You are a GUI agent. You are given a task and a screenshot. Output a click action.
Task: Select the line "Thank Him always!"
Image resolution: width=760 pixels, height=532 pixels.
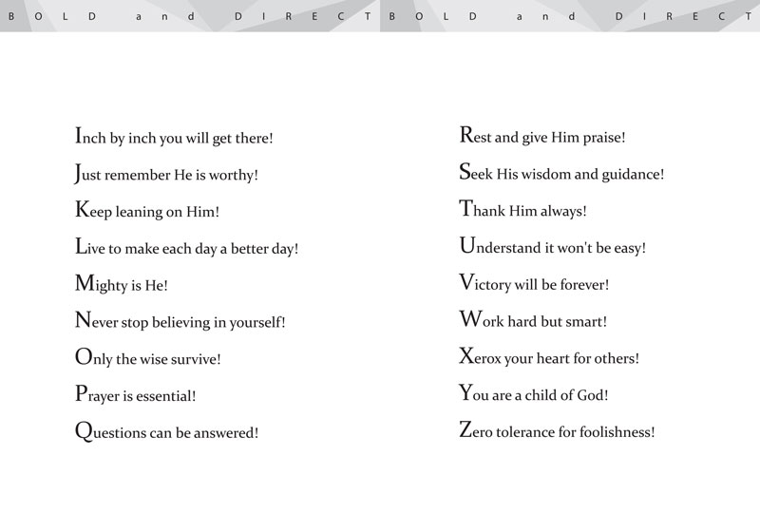(523, 209)
